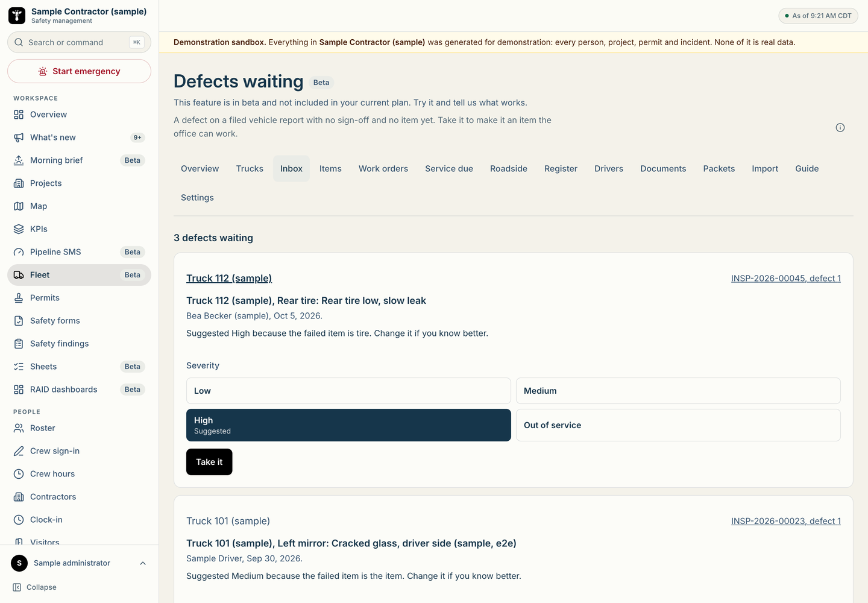
Task: Collapse the sidebar
Action: click(35, 587)
